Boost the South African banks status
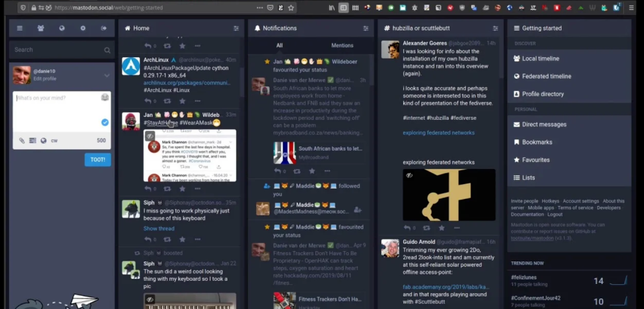Screen dimensions: 644x309 point(297,171)
